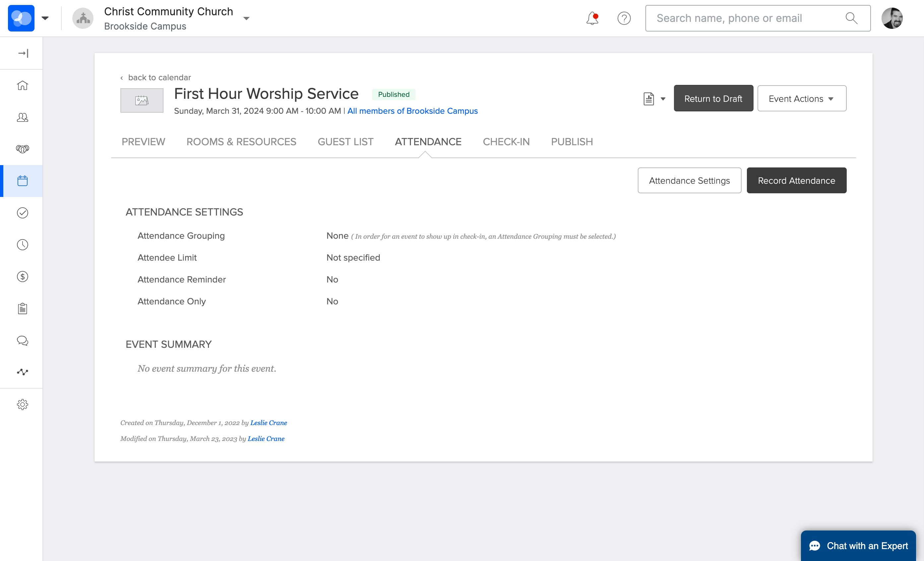Screen dimensions: 924x561
Task: Open the Home icon in sidebar
Action: (23, 85)
